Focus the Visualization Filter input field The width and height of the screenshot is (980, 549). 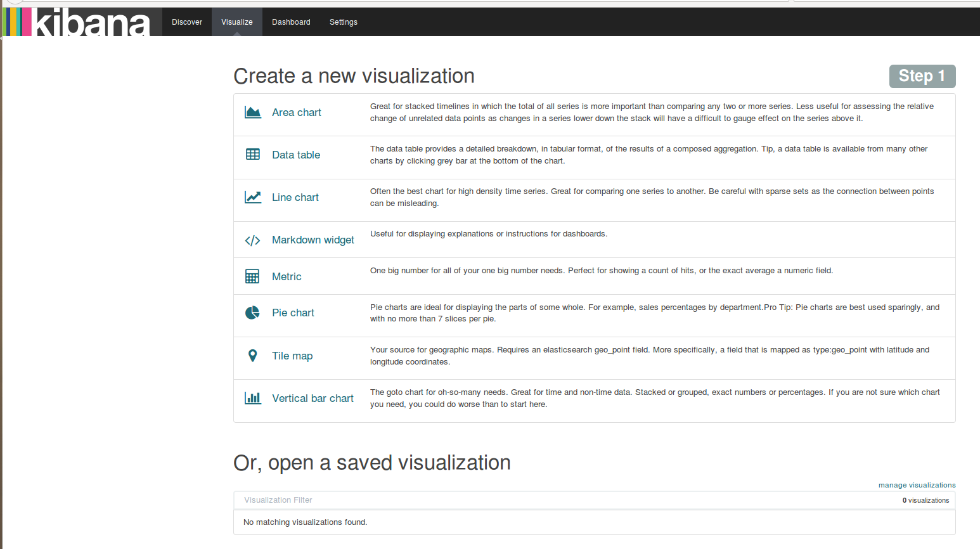coord(558,500)
